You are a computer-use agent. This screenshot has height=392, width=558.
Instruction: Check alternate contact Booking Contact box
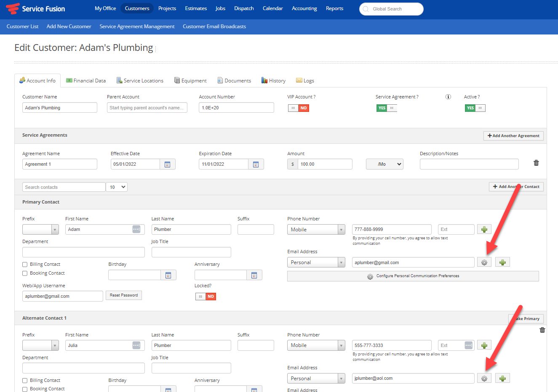click(x=25, y=389)
